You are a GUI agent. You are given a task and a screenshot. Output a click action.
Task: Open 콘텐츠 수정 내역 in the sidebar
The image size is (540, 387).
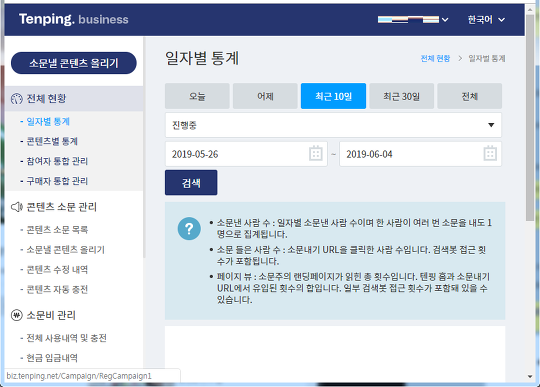pyautogui.click(x=57, y=269)
